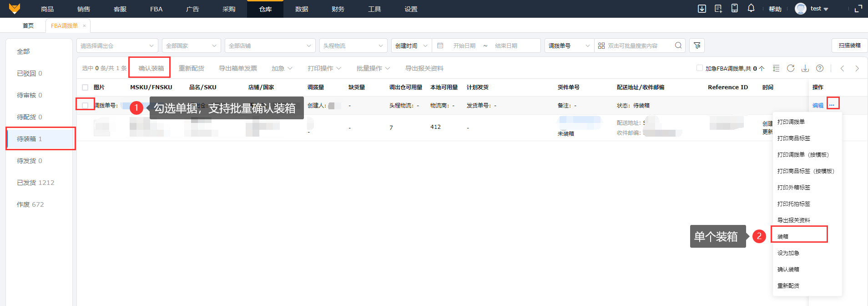Expand the 打印操作 print dropdown
Image resolution: width=868 pixels, height=306 pixels.
point(324,68)
